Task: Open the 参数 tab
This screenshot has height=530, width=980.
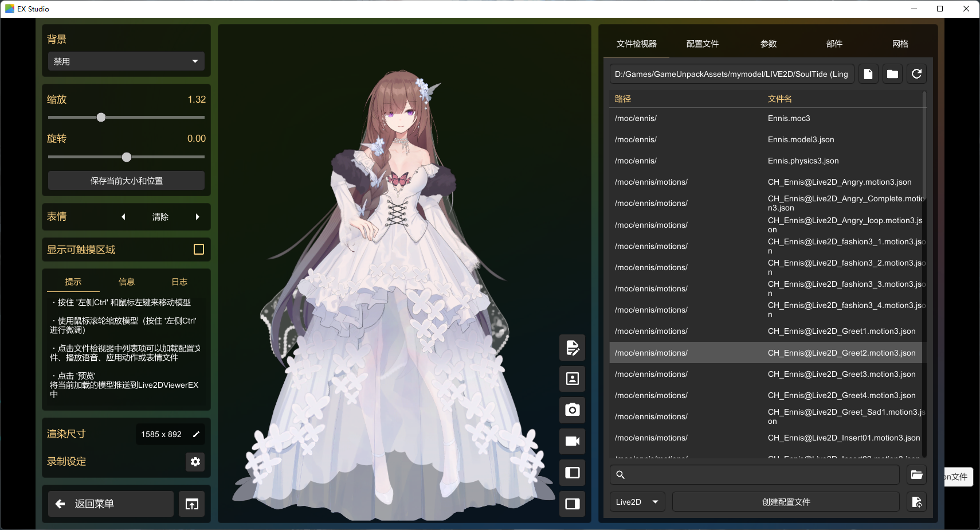Action: pyautogui.click(x=768, y=44)
